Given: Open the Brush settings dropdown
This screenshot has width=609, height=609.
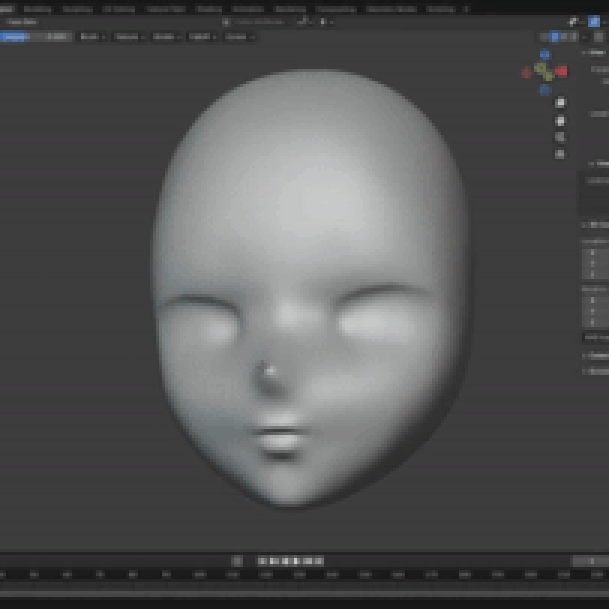Looking at the screenshot, I should (92, 37).
